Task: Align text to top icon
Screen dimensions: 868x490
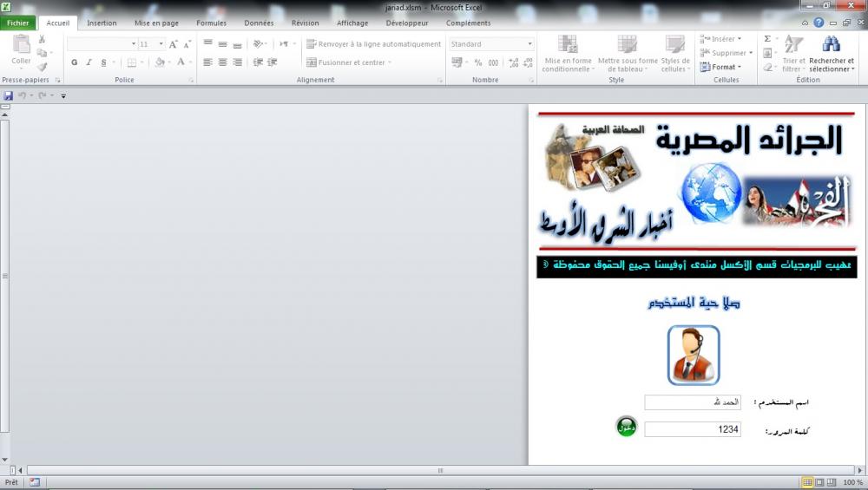Action: (x=208, y=43)
